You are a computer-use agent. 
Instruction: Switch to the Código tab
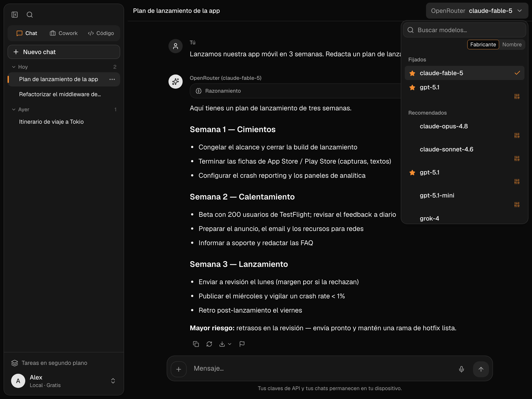pos(101,33)
